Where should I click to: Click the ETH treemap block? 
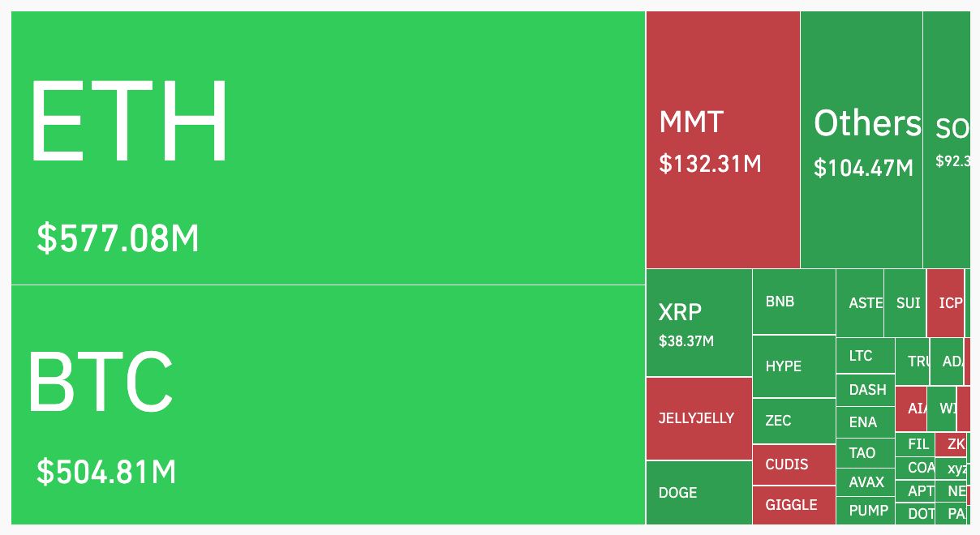point(328,148)
